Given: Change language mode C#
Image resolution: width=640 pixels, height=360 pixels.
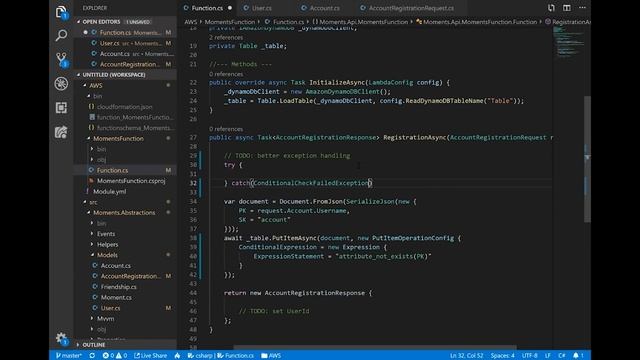Looking at the screenshot, I should (x=562, y=356).
